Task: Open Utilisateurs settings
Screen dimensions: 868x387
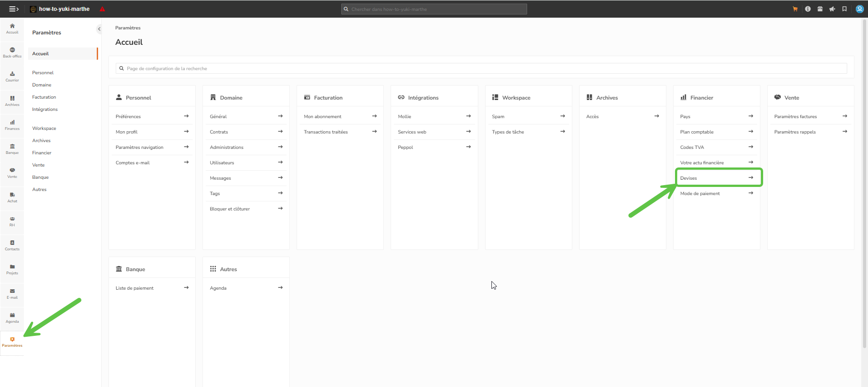Action: coord(246,162)
